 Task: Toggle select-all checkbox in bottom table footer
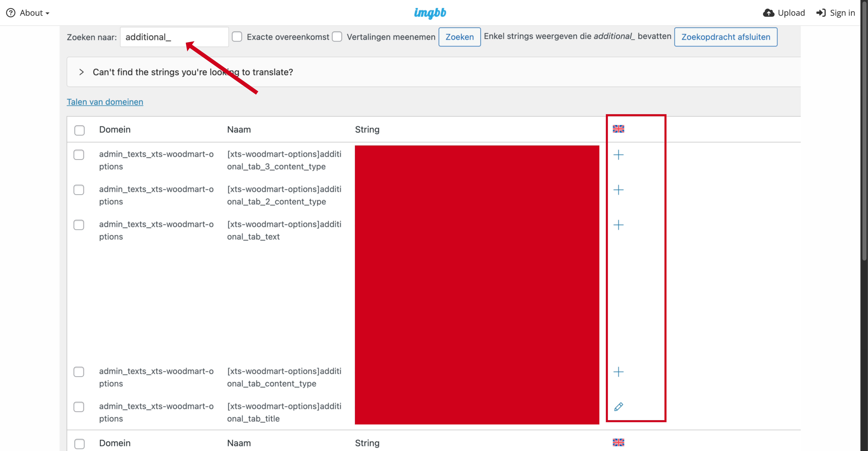tap(80, 444)
